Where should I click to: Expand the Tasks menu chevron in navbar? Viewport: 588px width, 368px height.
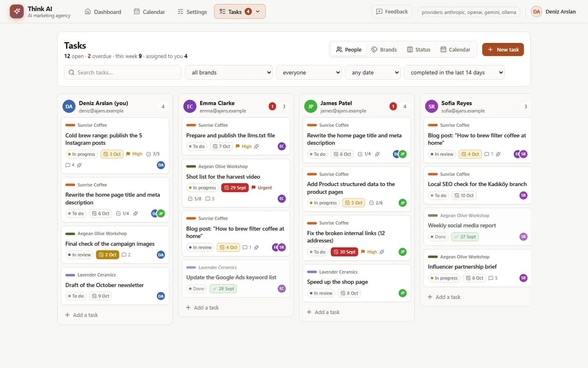click(x=258, y=11)
